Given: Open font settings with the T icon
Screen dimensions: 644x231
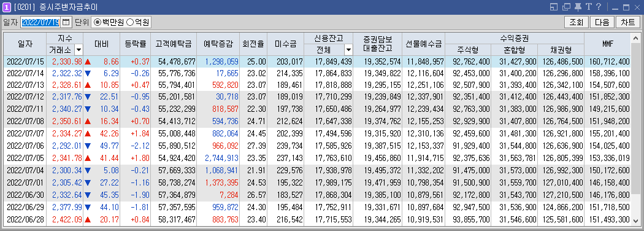Looking at the screenshot, I should click(x=589, y=7).
